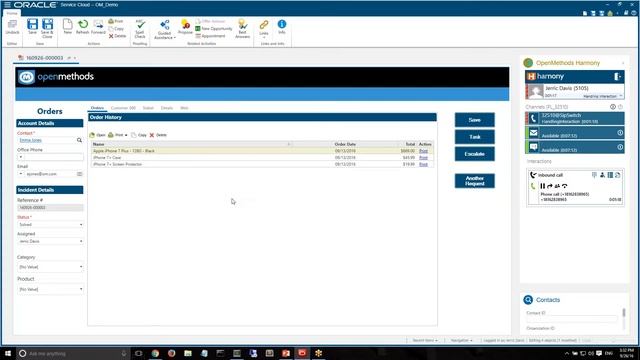The height and width of the screenshot is (360, 640).
Task: Transfer the inbound call with arrow icon
Action: 550,186
